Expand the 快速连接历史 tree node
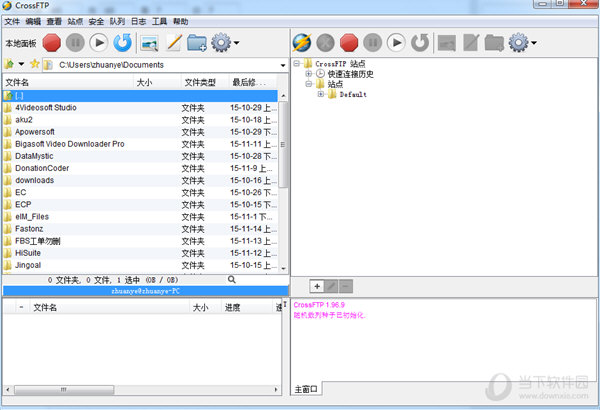The height and width of the screenshot is (410, 600). point(308,74)
